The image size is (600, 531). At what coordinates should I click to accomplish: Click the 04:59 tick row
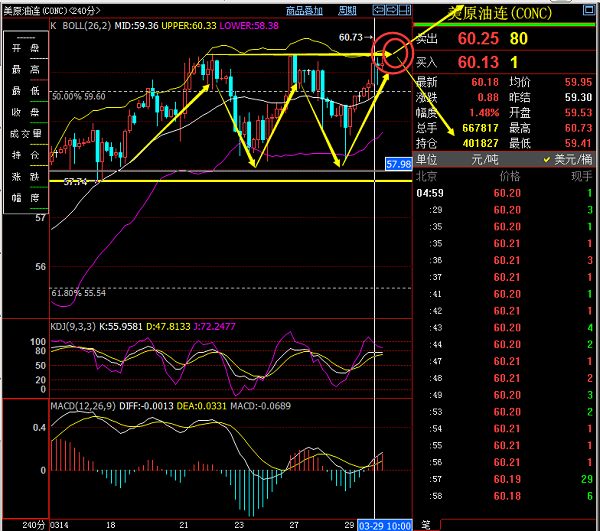(x=504, y=193)
